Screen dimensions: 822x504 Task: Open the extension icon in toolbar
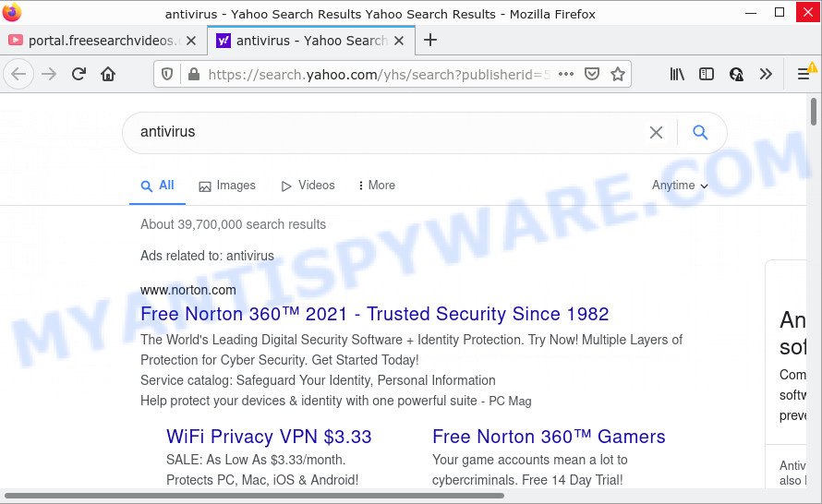[736, 74]
